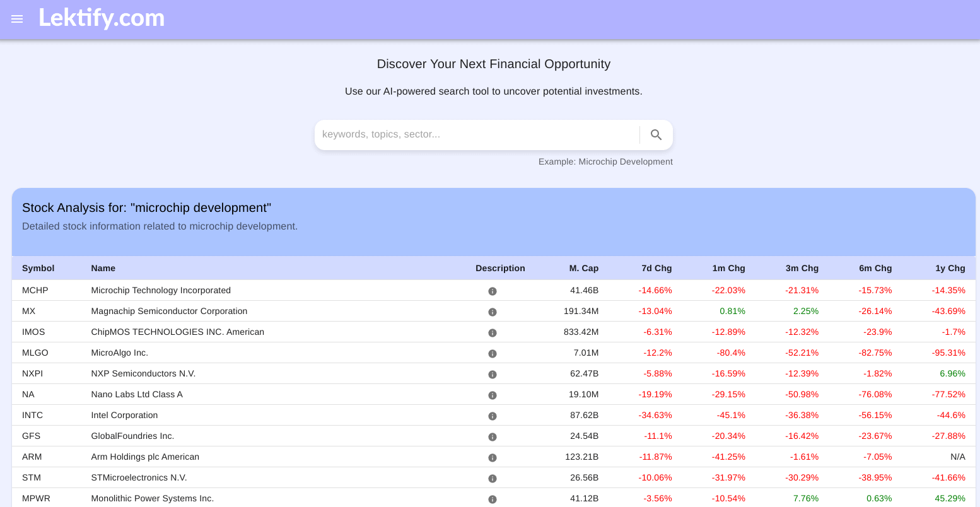This screenshot has height=507, width=980.
Task: Click the Lektify.com logo
Action: coord(102,18)
